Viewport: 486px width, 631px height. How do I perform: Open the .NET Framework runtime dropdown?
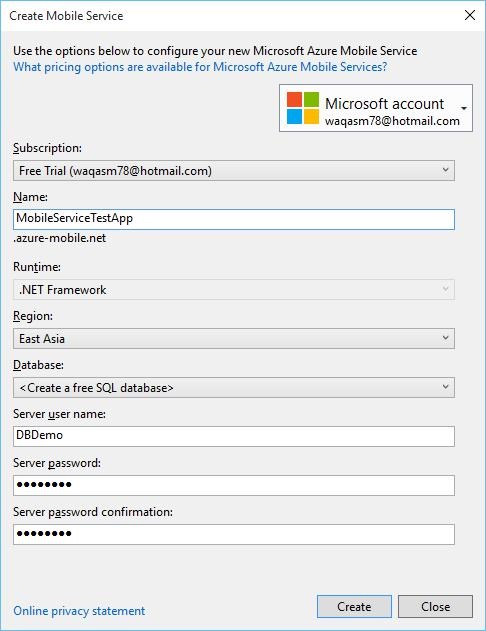click(234, 289)
